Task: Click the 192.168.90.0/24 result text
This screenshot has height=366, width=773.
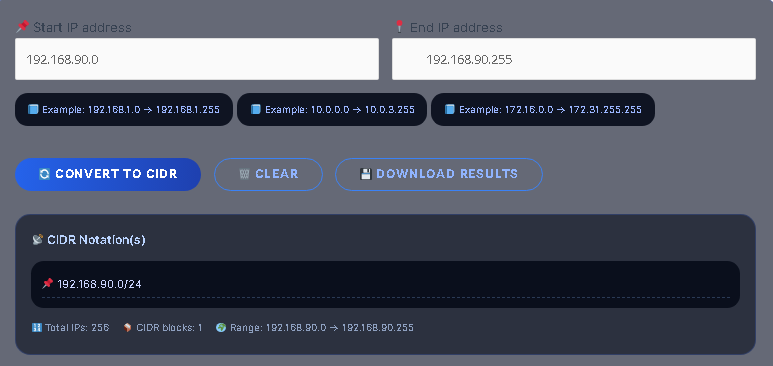Action: pyautogui.click(x=100, y=284)
